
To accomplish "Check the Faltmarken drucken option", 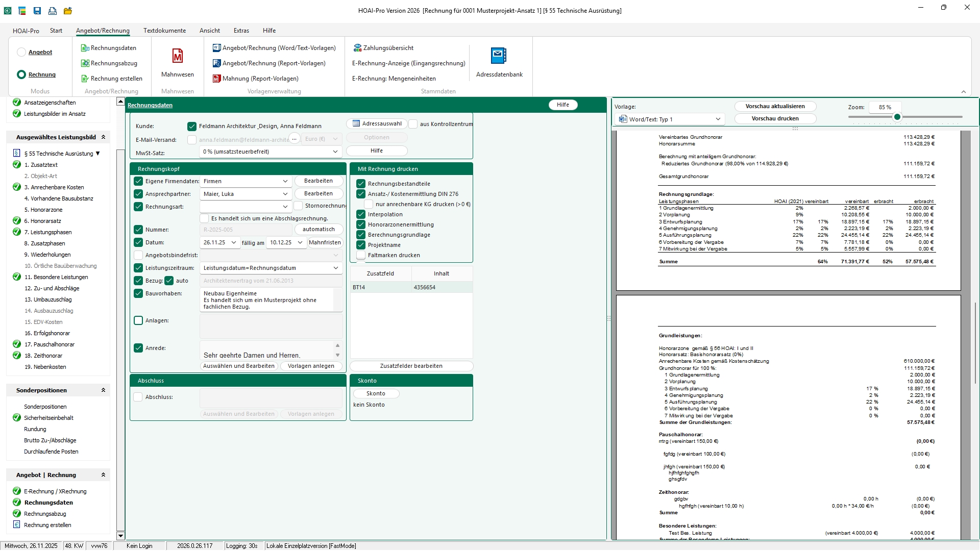I will click(361, 255).
